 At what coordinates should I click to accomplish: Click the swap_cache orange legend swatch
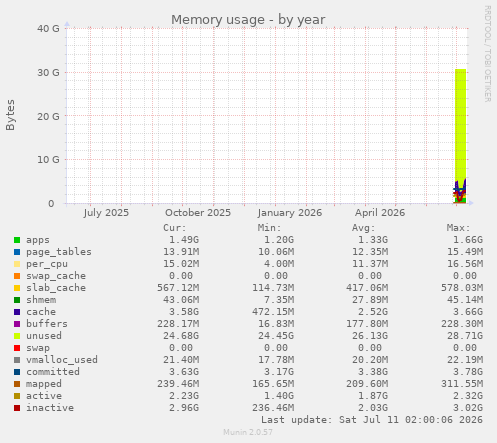click(17, 276)
